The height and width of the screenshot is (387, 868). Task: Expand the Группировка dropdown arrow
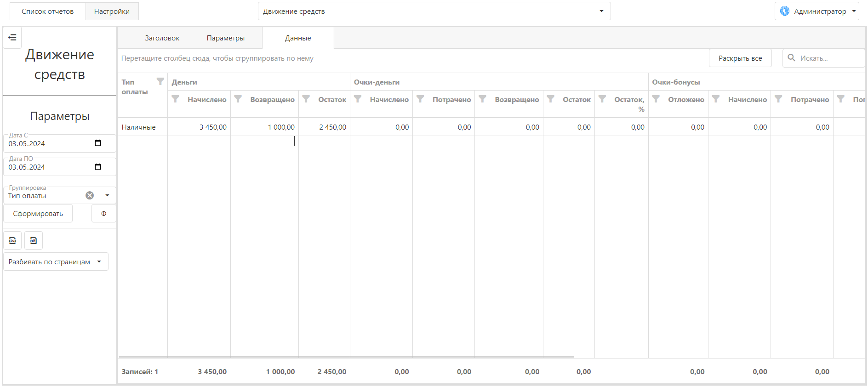(x=107, y=195)
